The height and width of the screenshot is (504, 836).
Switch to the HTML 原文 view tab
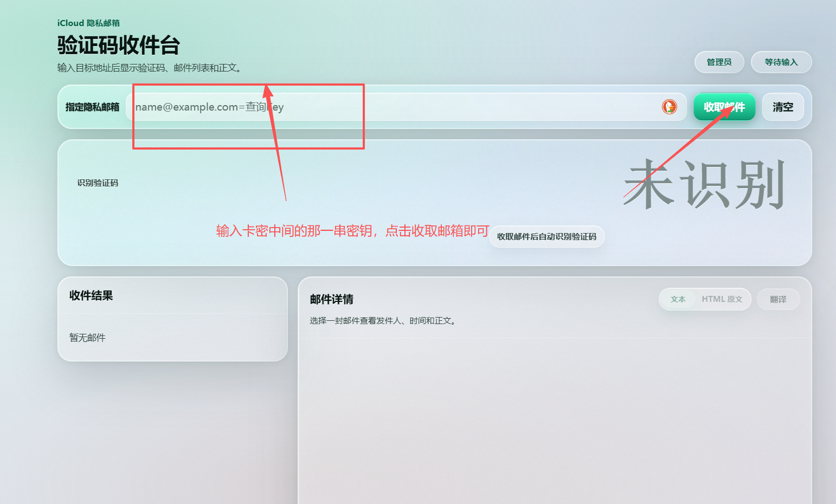(722, 299)
